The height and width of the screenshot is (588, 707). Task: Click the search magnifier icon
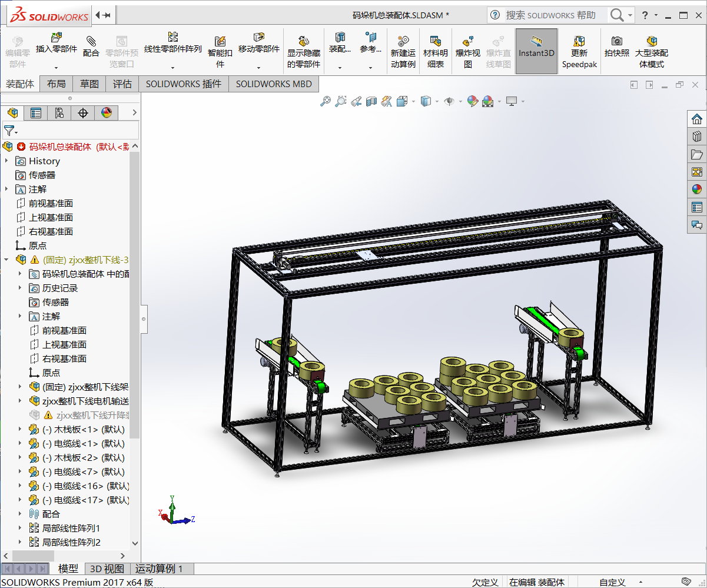[x=616, y=15]
